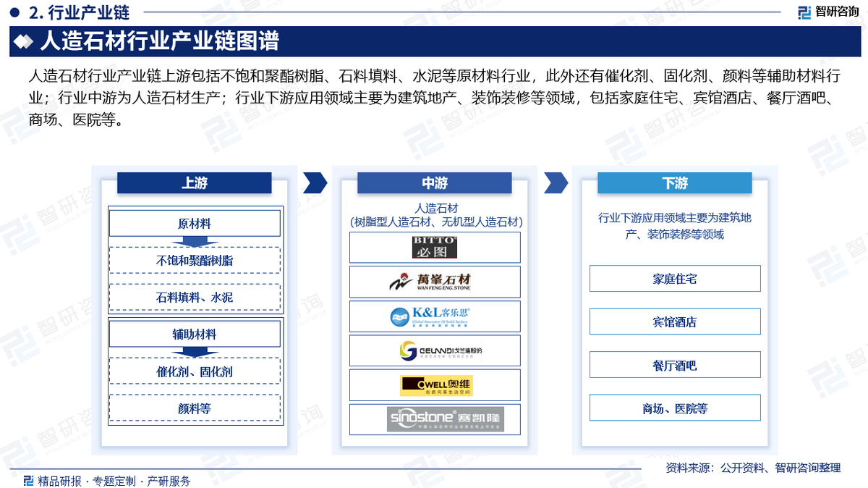Click the small logo icon in footer

point(28,480)
